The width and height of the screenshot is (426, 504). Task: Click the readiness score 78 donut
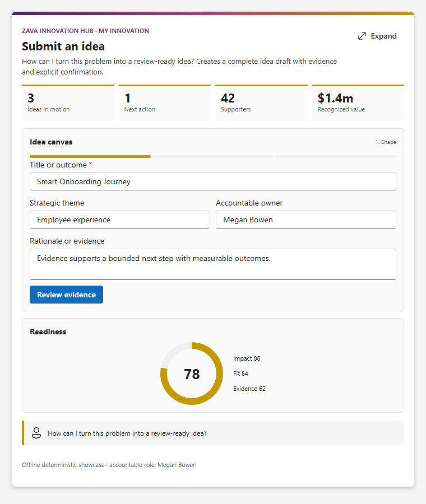tap(192, 374)
